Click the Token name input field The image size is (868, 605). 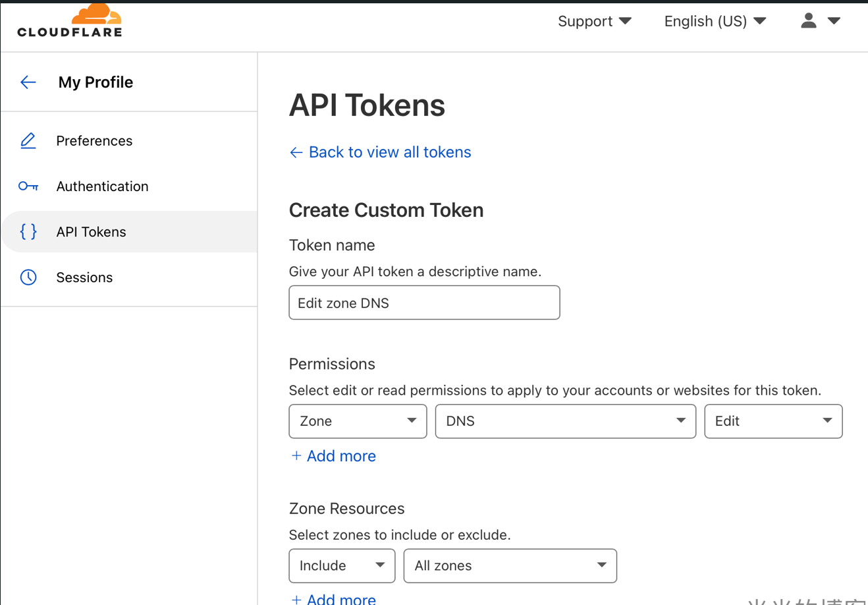[424, 302]
